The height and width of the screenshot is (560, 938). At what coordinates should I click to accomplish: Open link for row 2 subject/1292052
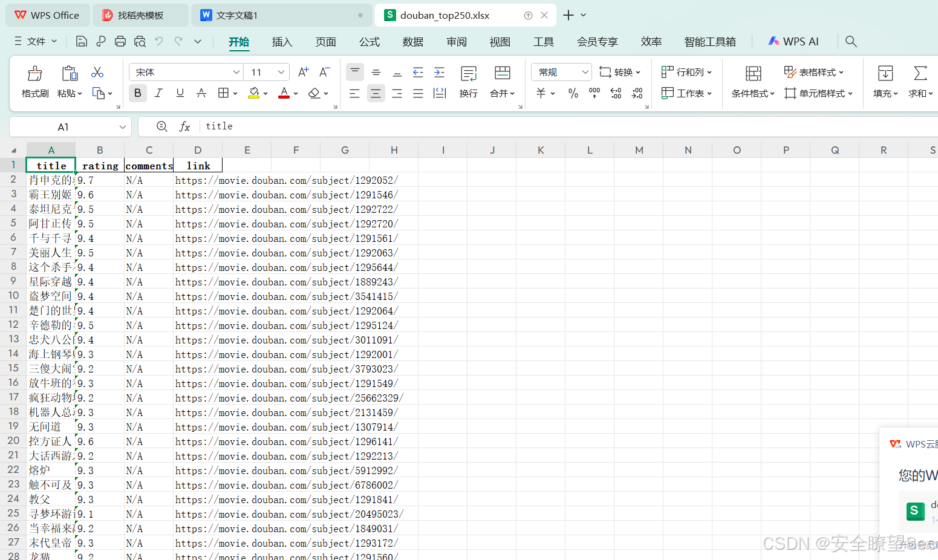coord(287,180)
